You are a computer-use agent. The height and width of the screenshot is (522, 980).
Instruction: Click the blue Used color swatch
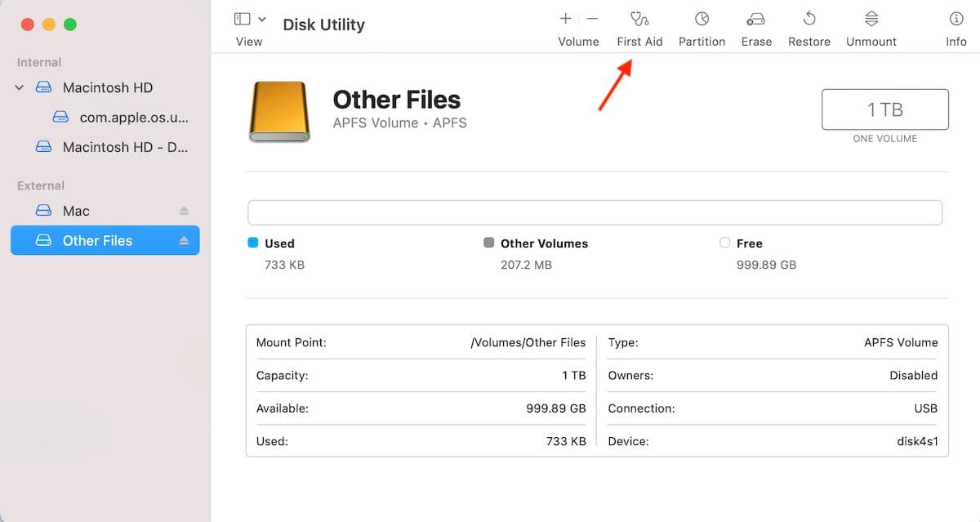pyautogui.click(x=252, y=243)
